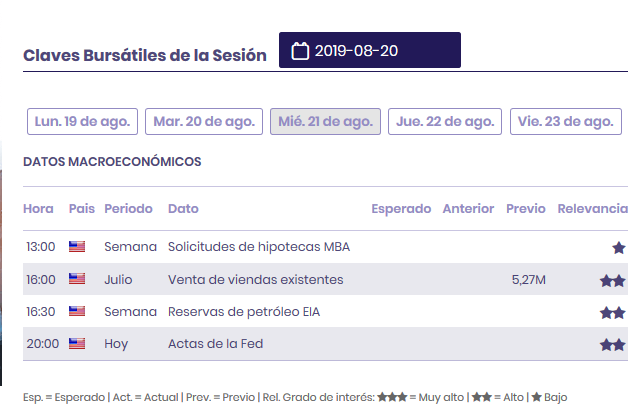
Task: Select the Mié. 21 de ago. tab
Action: 325,122
